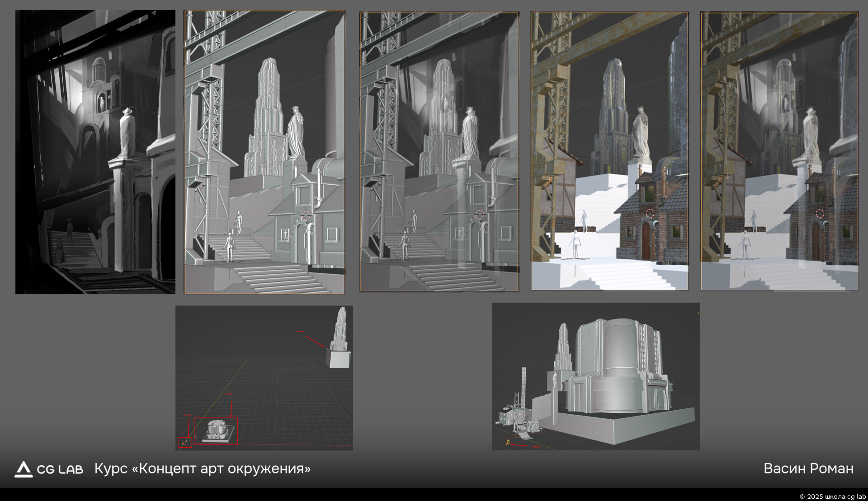Screen dimensions: 868x501
Task: Select the tower model above the red arrow
Action: coord(339,337)
